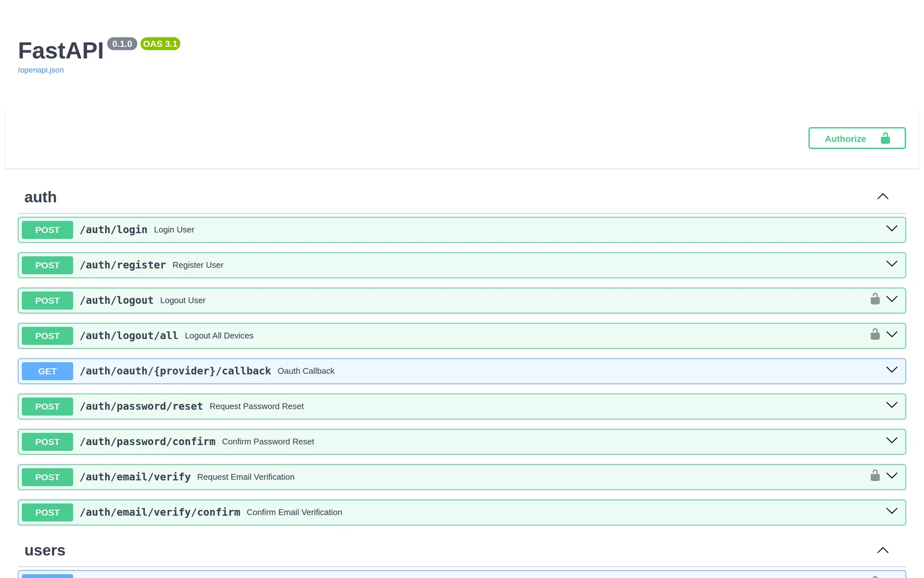Viewport: 924px width, 578px height.
Task: Click POST badge on /auth/email/verify/confirm
Action: point(47,512)
